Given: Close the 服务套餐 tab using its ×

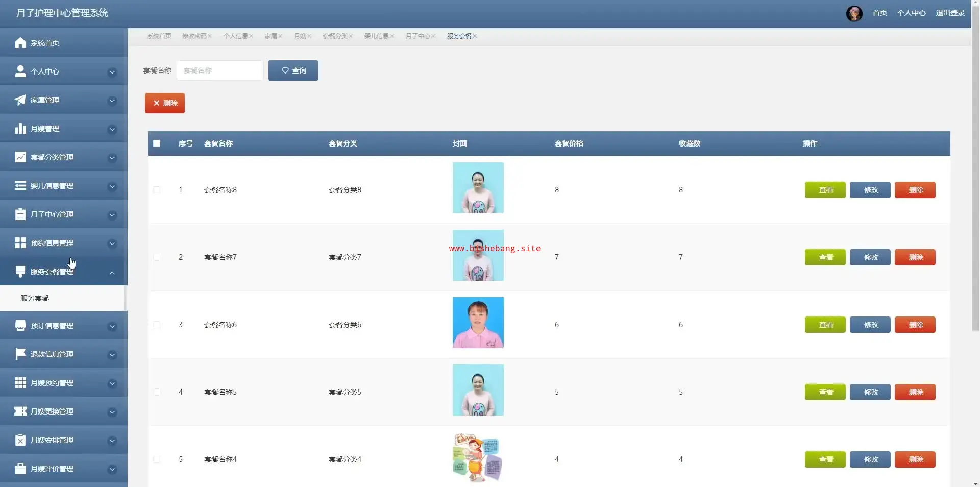Looking at the screenshot, I should pyautogui.click(x=475, y=36).
